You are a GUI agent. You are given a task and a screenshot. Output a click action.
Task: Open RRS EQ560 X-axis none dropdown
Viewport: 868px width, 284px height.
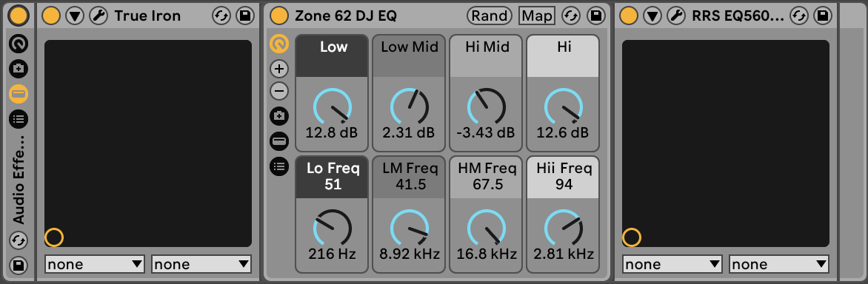click(672, 264)
